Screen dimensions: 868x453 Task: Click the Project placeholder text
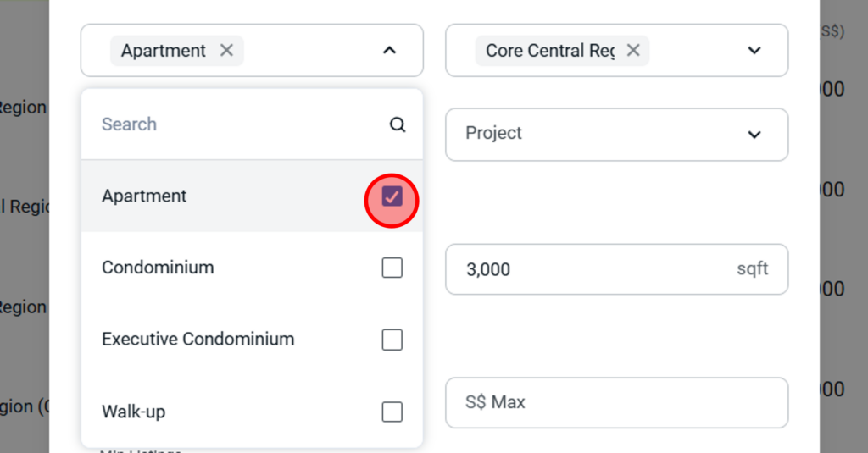pos(493,134)
